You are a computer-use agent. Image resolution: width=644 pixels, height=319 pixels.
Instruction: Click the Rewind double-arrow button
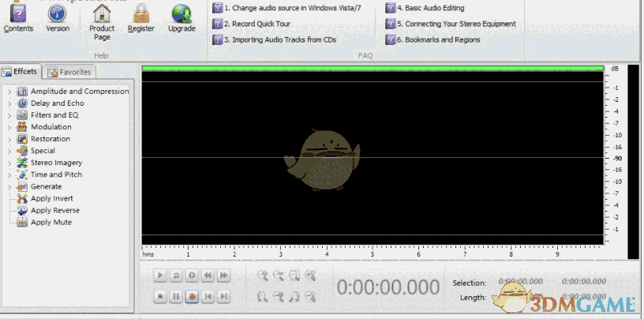click(x=208, y=275)
